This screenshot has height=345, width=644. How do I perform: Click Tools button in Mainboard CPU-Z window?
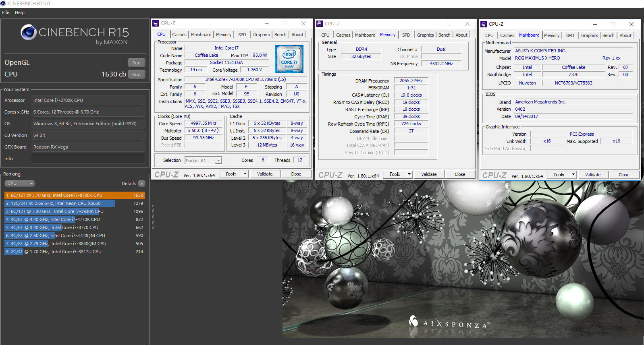pos(559,175)
